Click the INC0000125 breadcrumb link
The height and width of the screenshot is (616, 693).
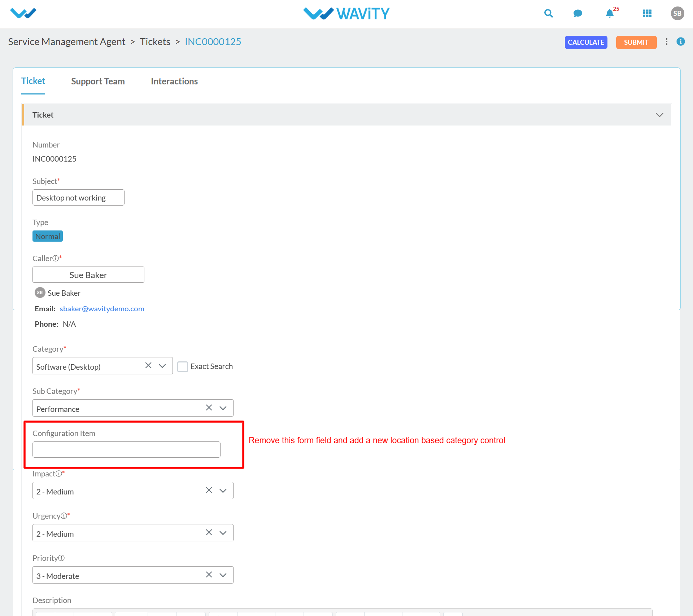[213, 42]
